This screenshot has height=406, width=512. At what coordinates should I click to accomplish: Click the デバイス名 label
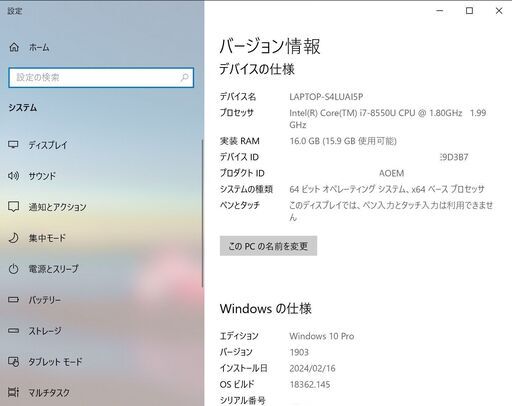click(238, 97)
